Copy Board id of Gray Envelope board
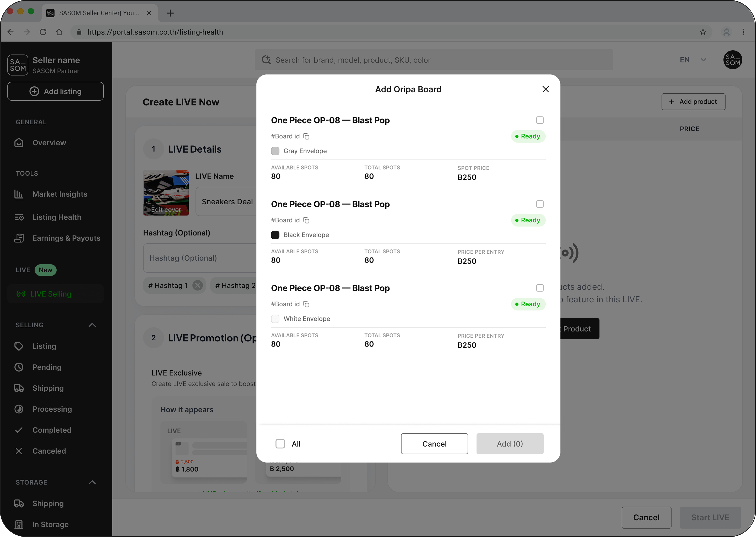Image resolution: width=756 pixels, height=537 pixels. click(x=306, y=136)
